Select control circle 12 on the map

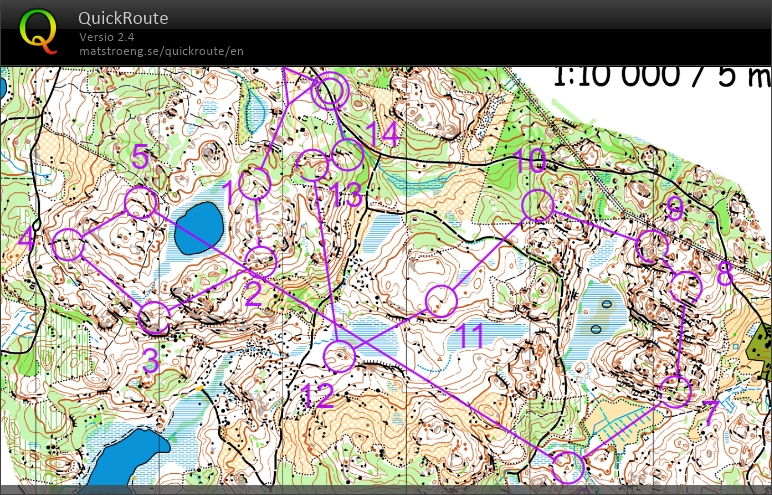(340, 357)
